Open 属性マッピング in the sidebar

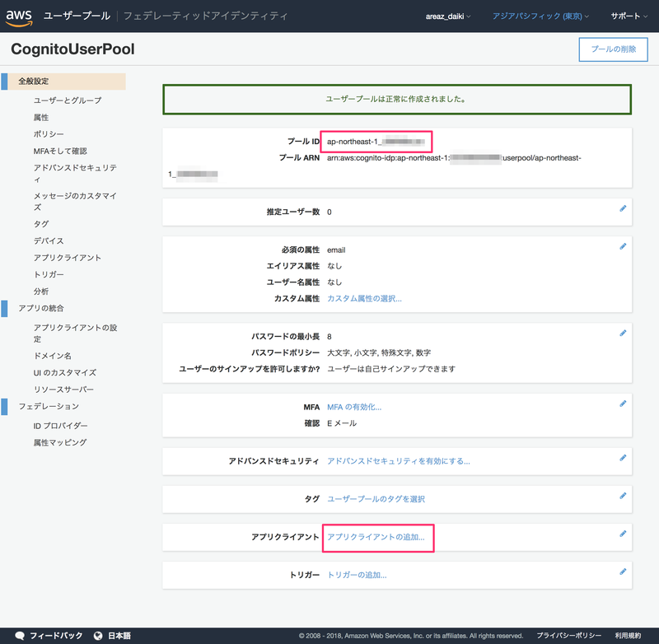coord(60,442)
